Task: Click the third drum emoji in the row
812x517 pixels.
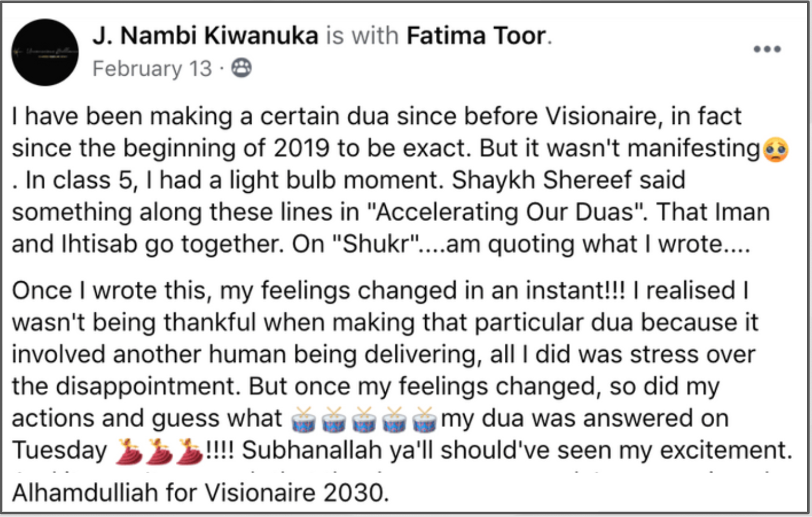Action: point(364,420)
